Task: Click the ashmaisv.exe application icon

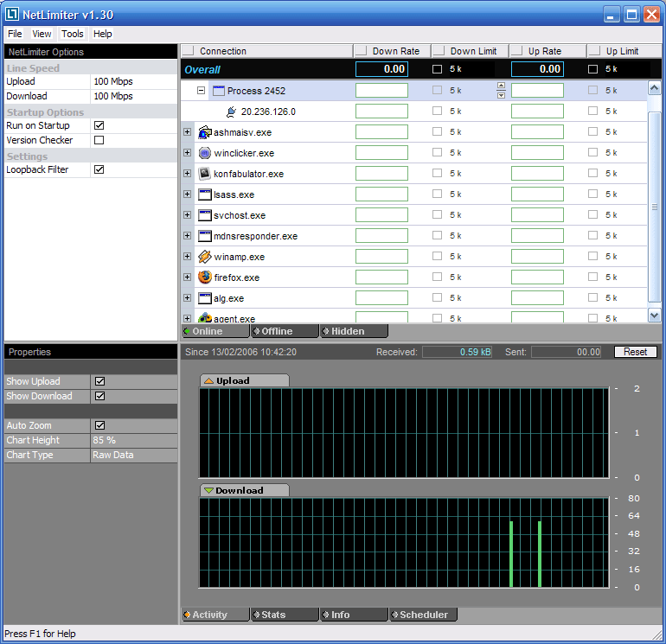Action: pos(205,132)
